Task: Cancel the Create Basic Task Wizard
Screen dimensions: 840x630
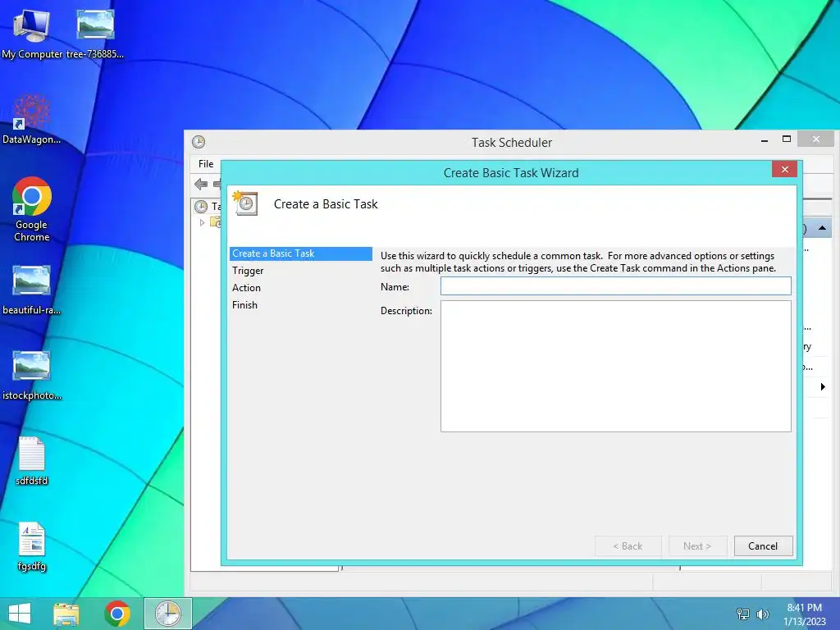Action: [763, 546]
